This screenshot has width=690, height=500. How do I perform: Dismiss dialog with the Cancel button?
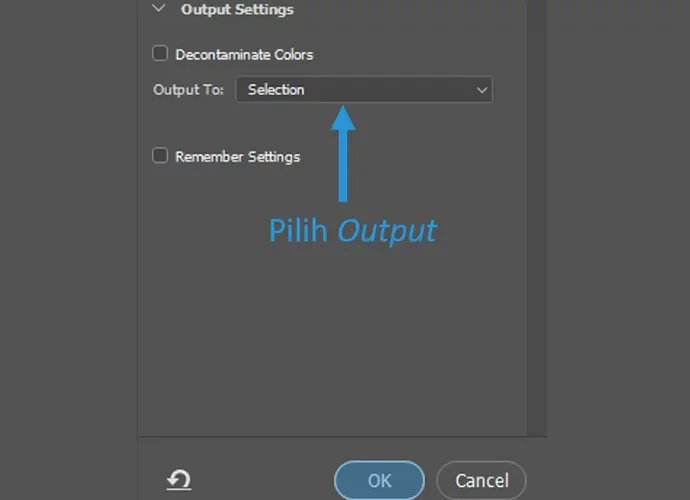pos(481,480)
